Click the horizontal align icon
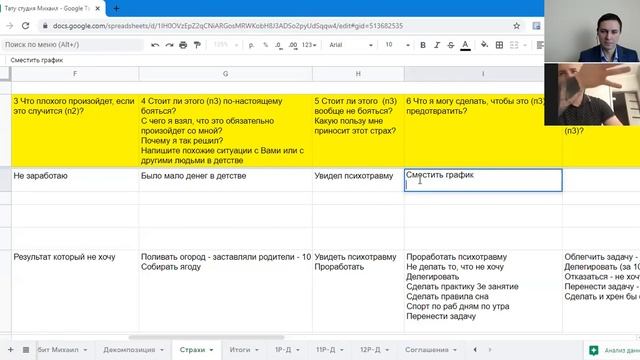This screenshot has height=360, width=640. coord(540,45)
